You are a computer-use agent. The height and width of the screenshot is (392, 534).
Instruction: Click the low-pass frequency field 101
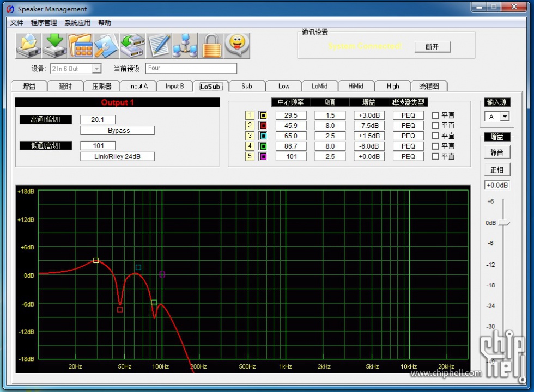pos(98,146)
